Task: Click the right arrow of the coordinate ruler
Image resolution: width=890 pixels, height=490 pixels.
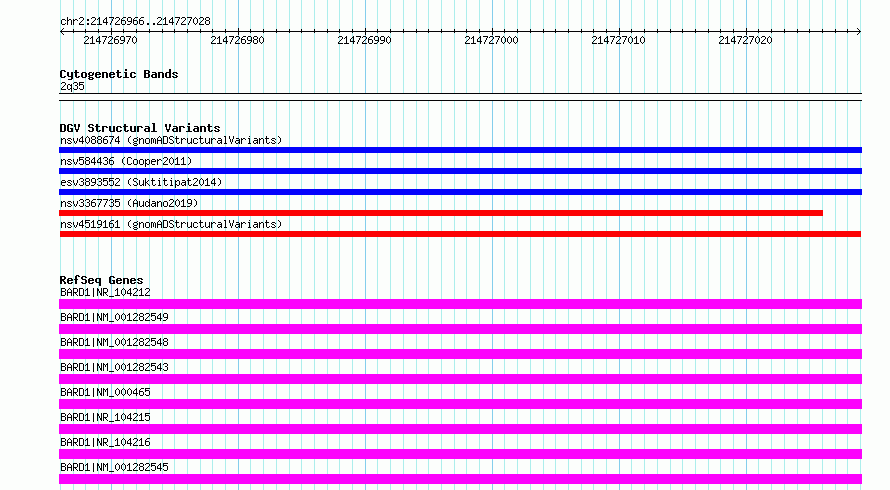Action: [859, 32]
